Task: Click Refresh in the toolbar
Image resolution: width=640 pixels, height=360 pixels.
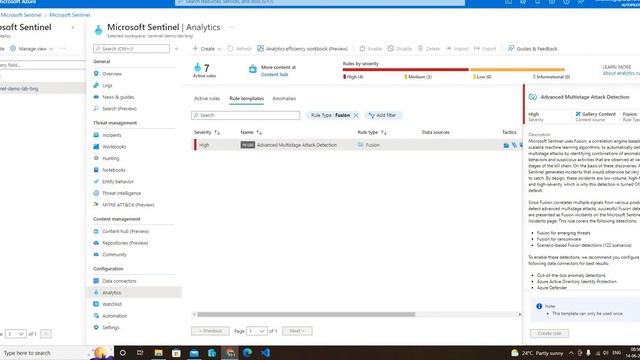Action: (x=240, y=49)
